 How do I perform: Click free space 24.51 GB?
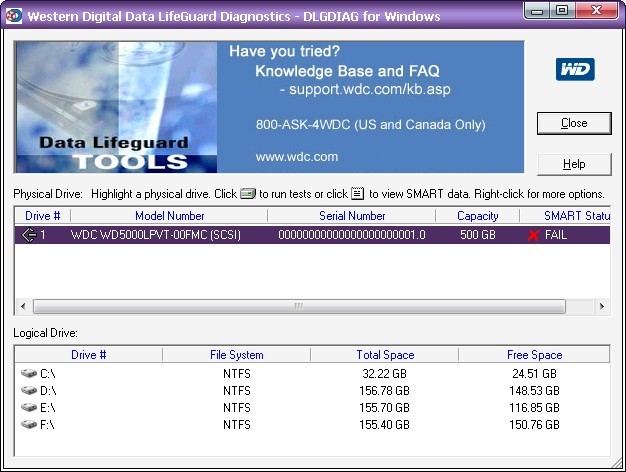(534, 374)
